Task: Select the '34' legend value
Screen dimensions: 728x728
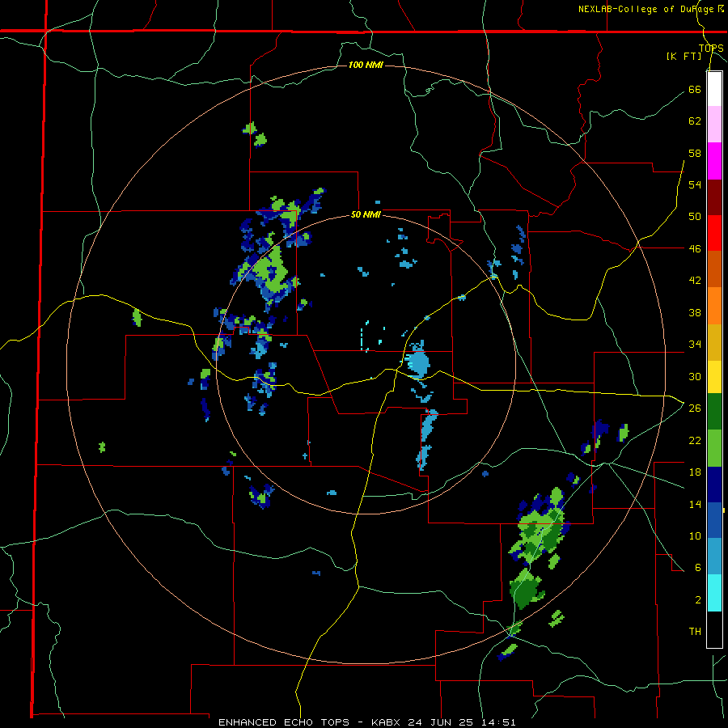Action: click(695, 344)
